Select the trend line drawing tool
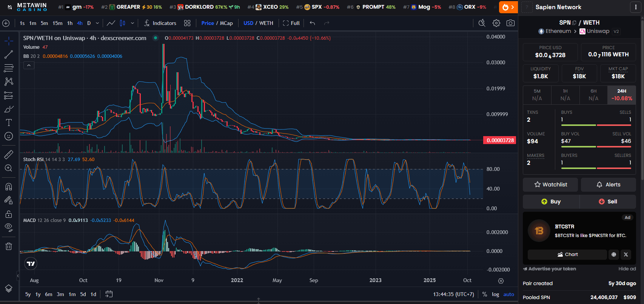 pos(9,55)
